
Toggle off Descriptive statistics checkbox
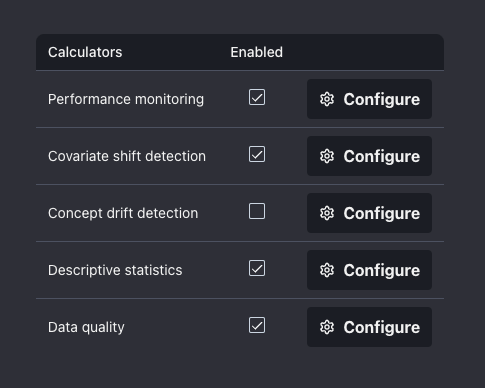tap(257, 268)
